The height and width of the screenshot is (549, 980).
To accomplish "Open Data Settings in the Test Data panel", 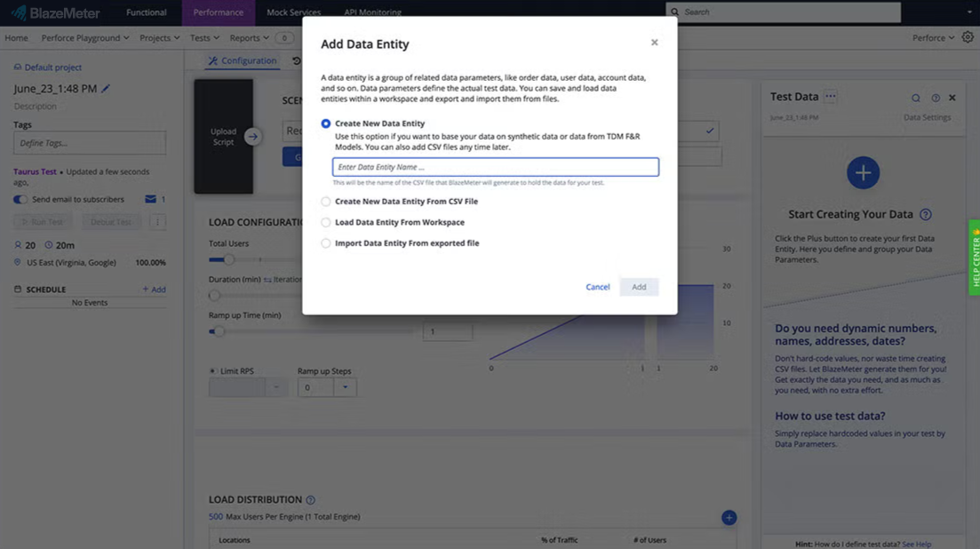I will click(x=927, y=116).
